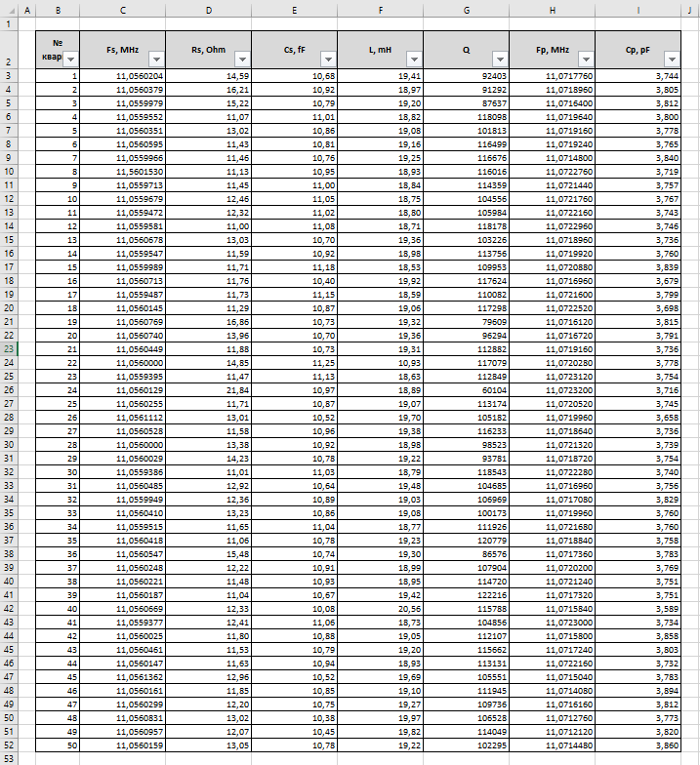This screenshot has width=700, height=765.
Task: Select Rs cell with value 21,84
Action: coord(209,390)
